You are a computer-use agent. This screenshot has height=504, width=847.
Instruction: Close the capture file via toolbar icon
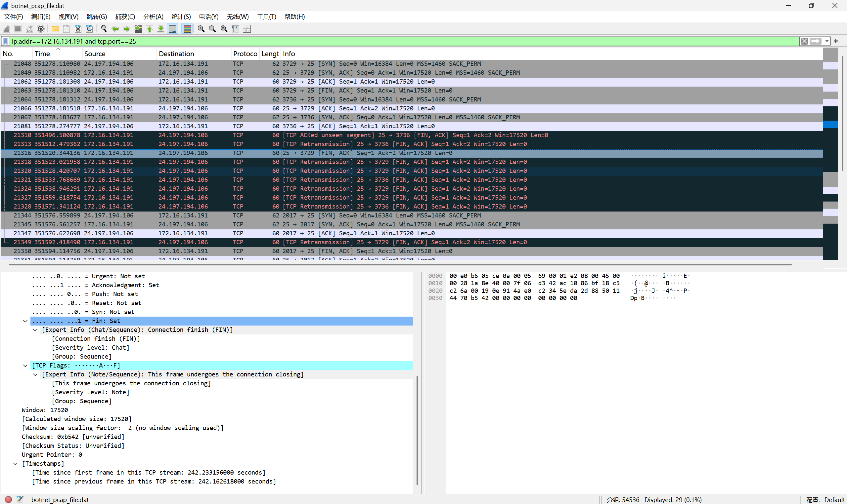coord(78,29)
